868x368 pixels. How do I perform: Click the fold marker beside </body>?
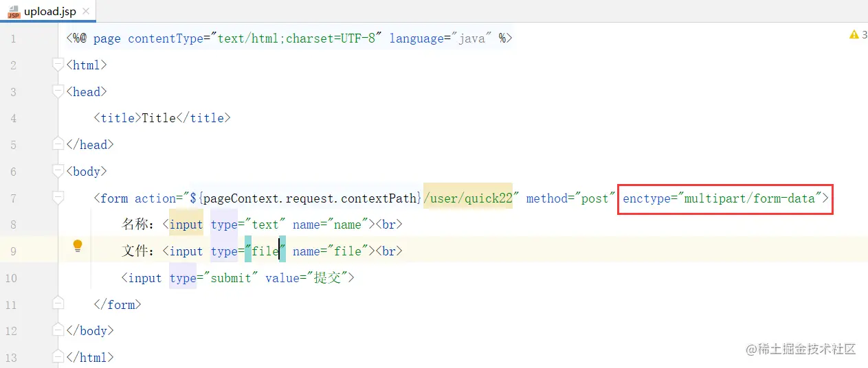pyautogui.click(x=58, y=331)
